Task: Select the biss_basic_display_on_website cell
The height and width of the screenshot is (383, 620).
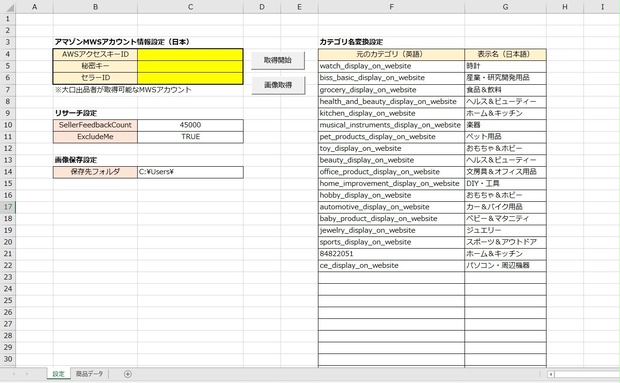Action: (x=391, y=78)
